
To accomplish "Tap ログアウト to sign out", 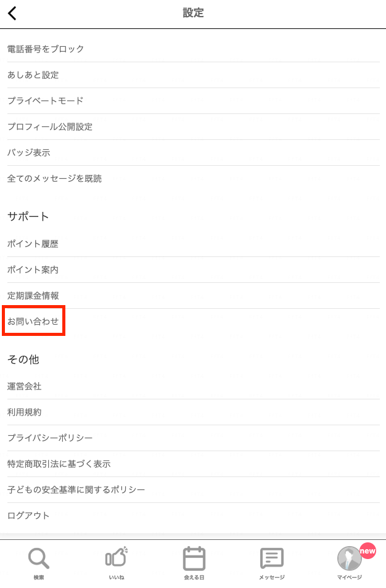I will [194, 516].
